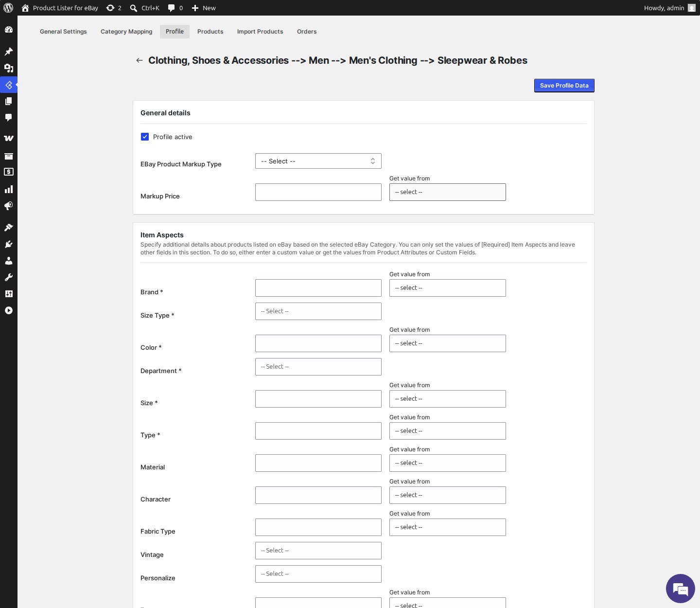Viewport: 700px width, 608px height.
Task: Open Character 'Get value from' select
Action: coord(448,495)
